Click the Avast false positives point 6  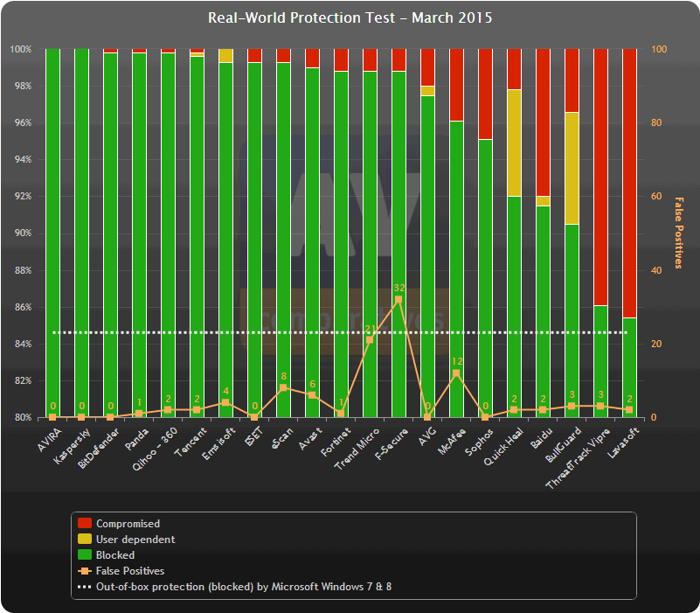[312, 395]
